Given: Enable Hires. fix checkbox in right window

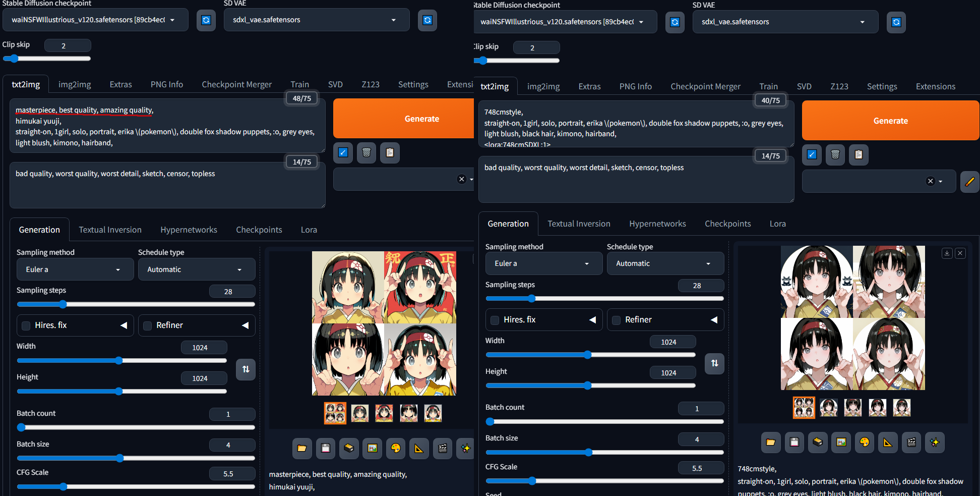Looking at the screenshot, I should [495, 320].
